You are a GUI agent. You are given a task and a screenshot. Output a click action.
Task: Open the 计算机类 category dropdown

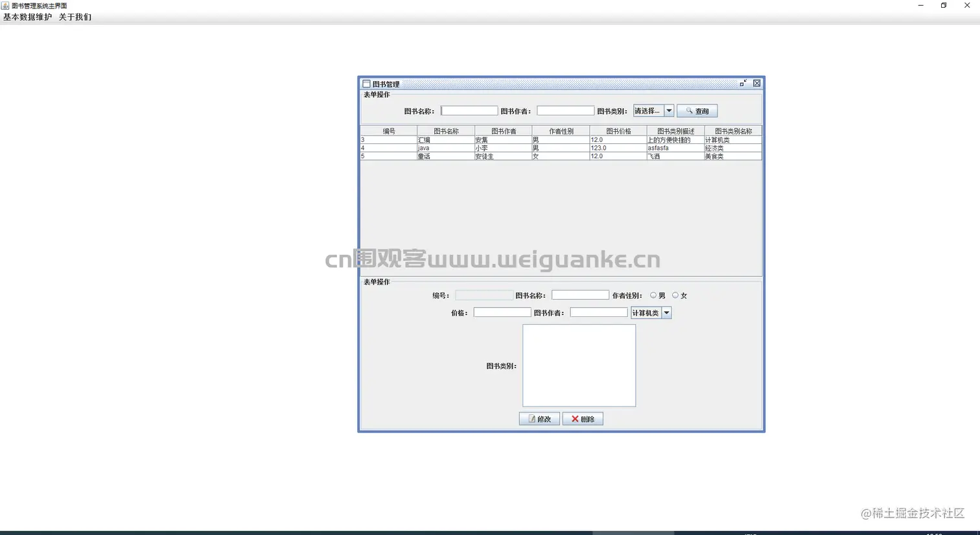click(x=651, y=313)
